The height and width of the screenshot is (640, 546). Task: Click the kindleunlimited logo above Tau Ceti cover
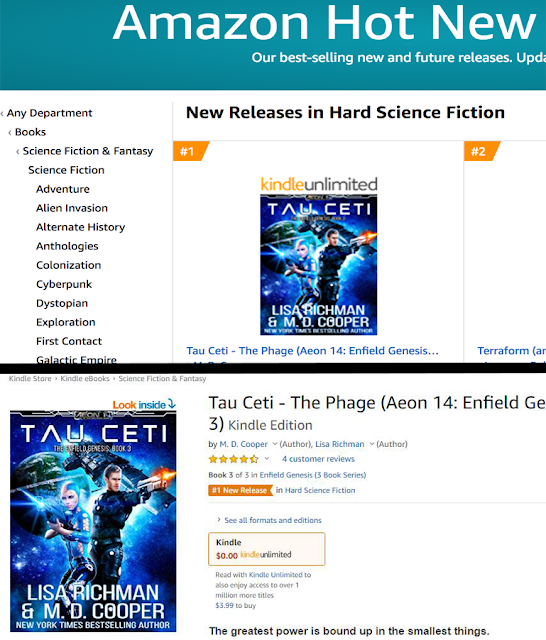[319, 184]
